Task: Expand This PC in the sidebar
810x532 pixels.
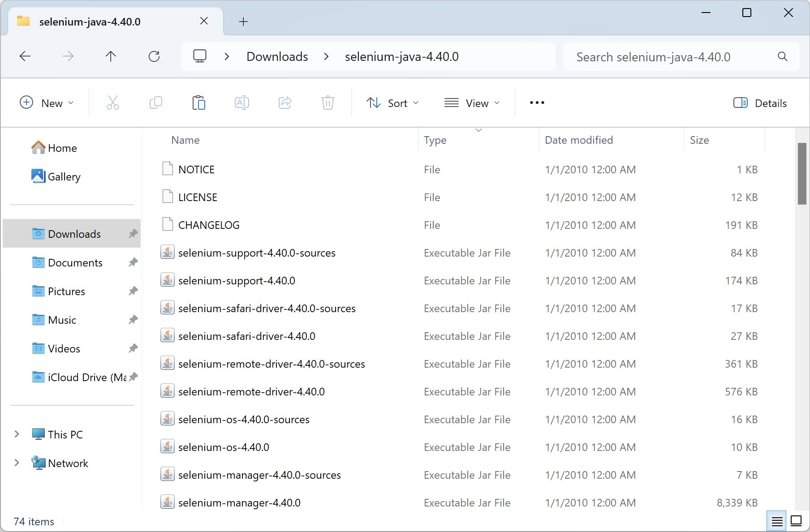Action: point(16,434)
